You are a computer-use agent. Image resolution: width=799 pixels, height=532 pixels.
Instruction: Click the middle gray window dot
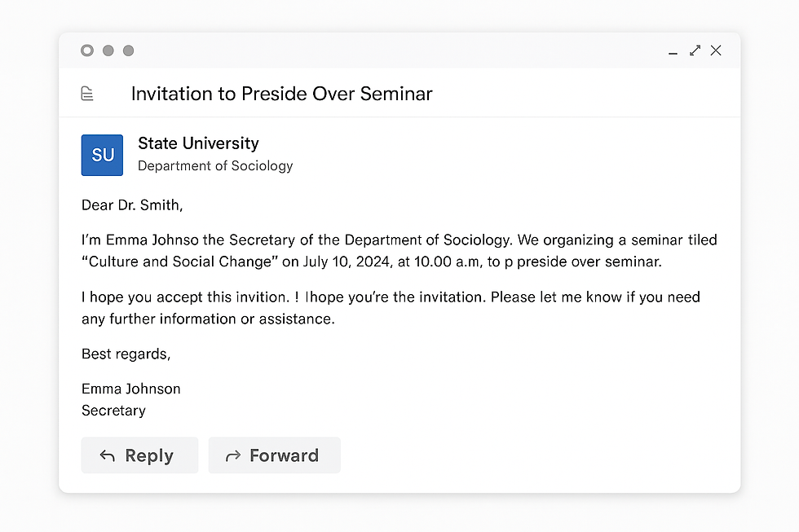coord(108,50)
